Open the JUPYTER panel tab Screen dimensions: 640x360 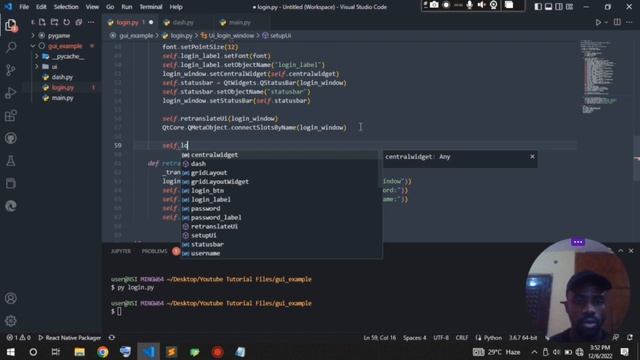(121, 251)
